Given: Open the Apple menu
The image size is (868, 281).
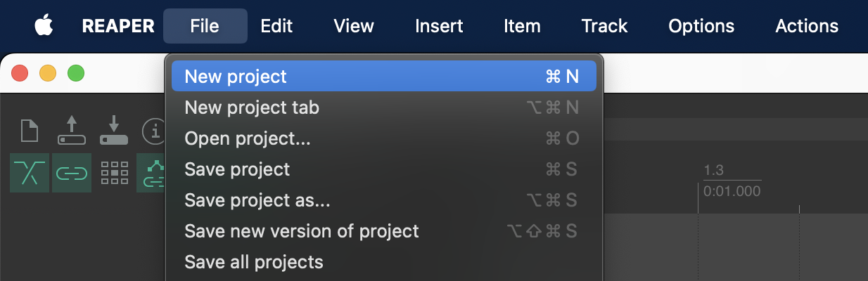Looking at the screenshot, I should [44, 27].
